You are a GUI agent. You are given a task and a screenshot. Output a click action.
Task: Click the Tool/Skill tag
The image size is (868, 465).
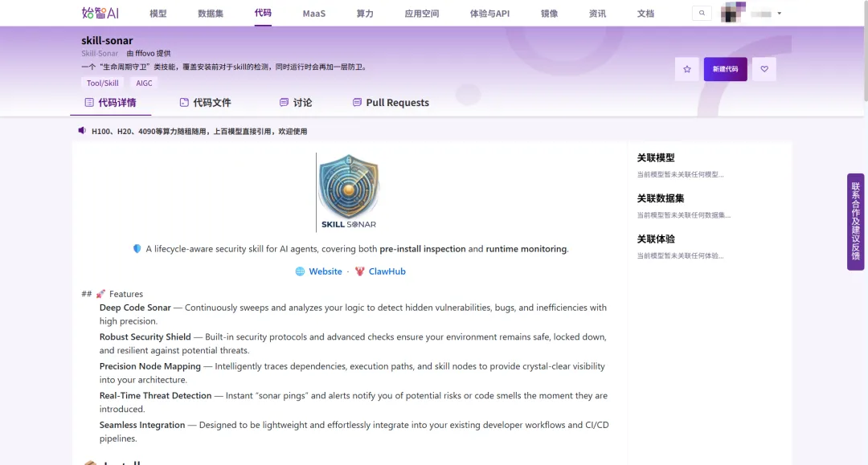point(102,83)
